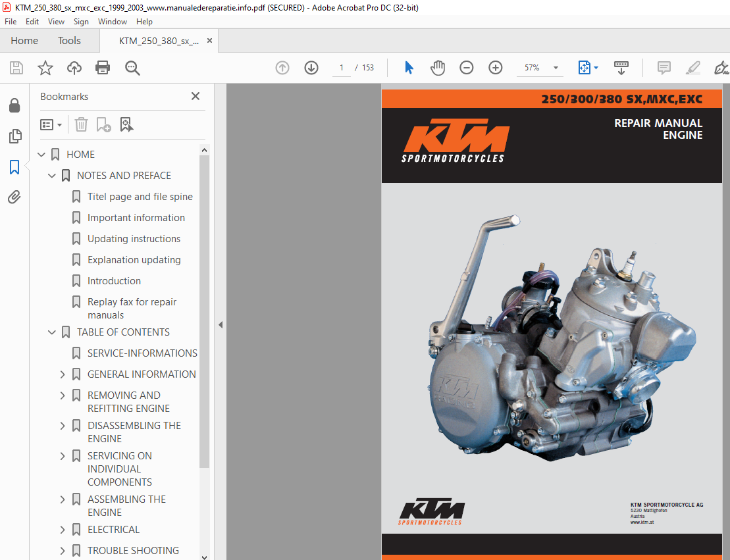Open the Attachments paperclip panel
Screen dimensions: 730x560
(x=14, y=197)
